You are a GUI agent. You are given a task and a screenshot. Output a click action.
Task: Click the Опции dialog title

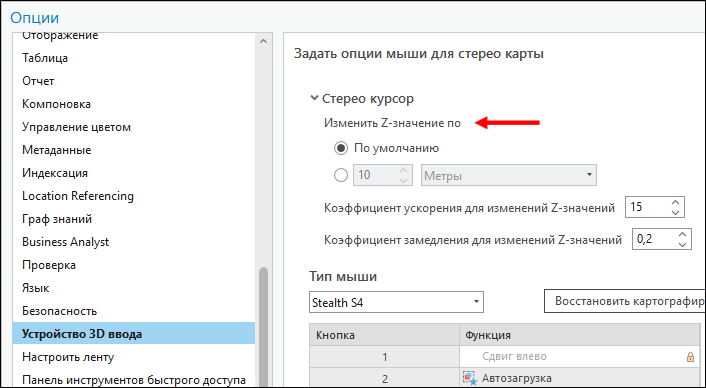click(x=35, y=18)
